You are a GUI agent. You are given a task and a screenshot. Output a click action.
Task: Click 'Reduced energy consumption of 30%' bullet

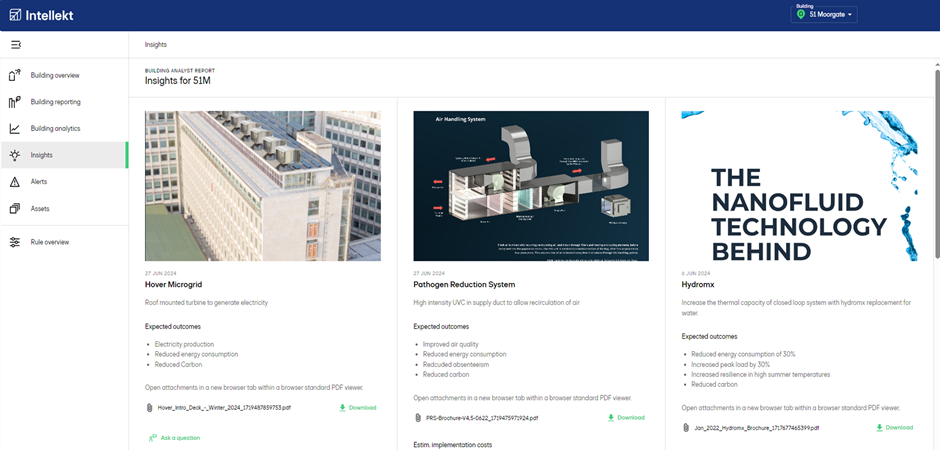point(743,354)
